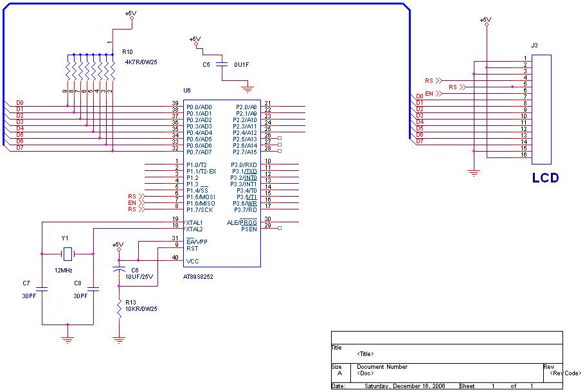Select the Y1 12MHz crystal symbol
The height and width of the screenshot is (392, 585).
(67, 254)
